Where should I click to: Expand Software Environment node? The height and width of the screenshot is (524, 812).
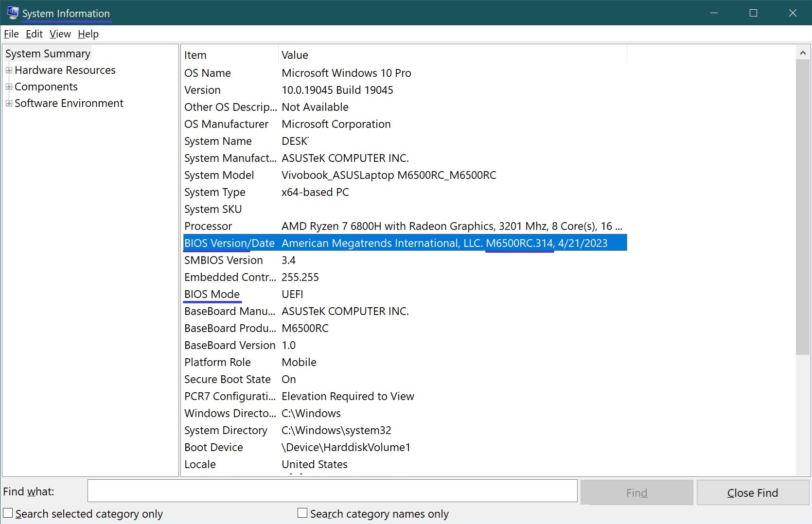[9, 104]
